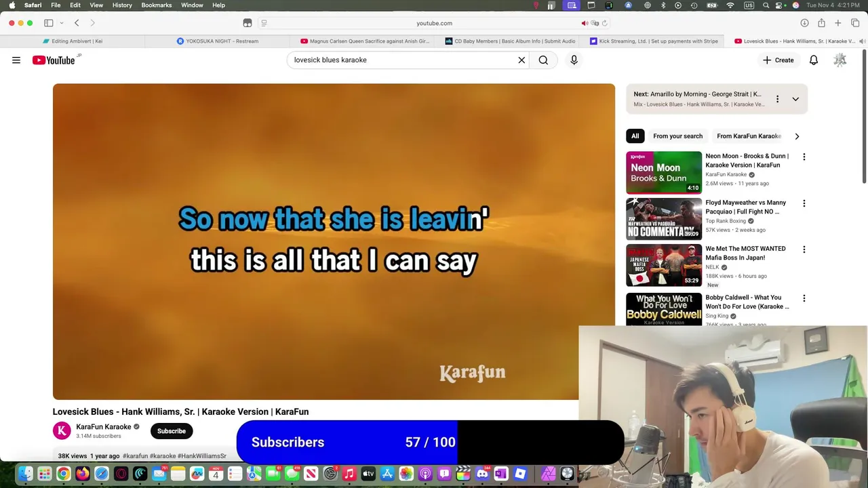Open YouTube notifications bell

[x=814, y=60]
